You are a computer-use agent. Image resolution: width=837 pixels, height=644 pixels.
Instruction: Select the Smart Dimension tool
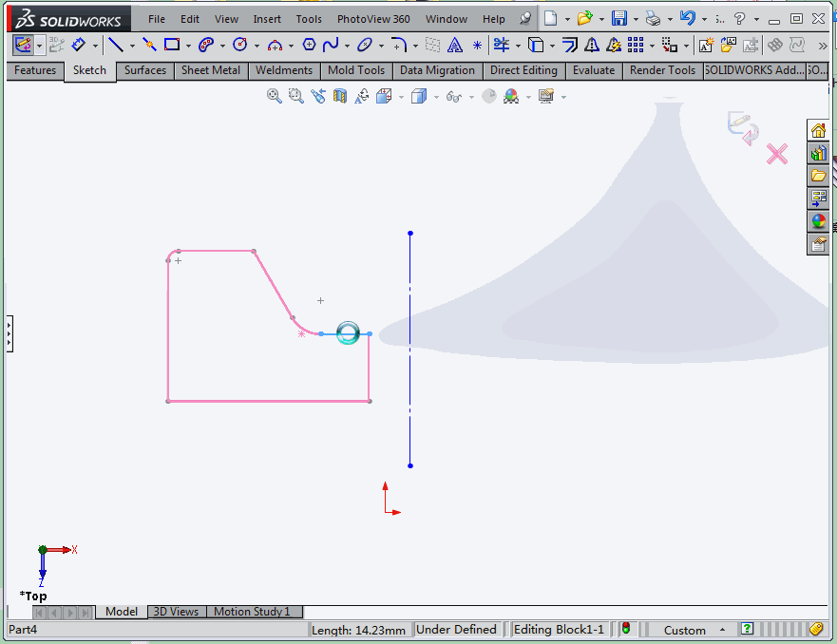(79, 45)
